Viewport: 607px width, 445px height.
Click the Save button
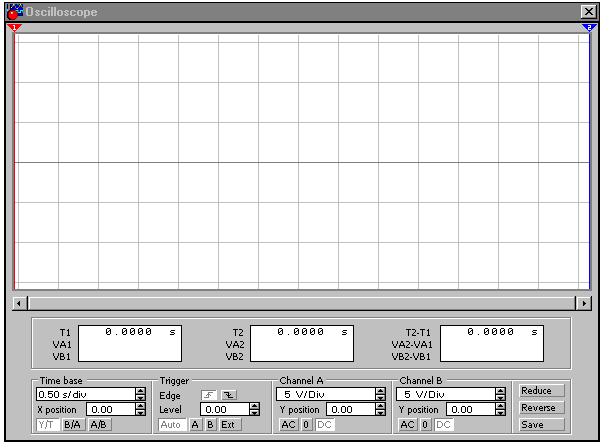(x=542, y=424)
